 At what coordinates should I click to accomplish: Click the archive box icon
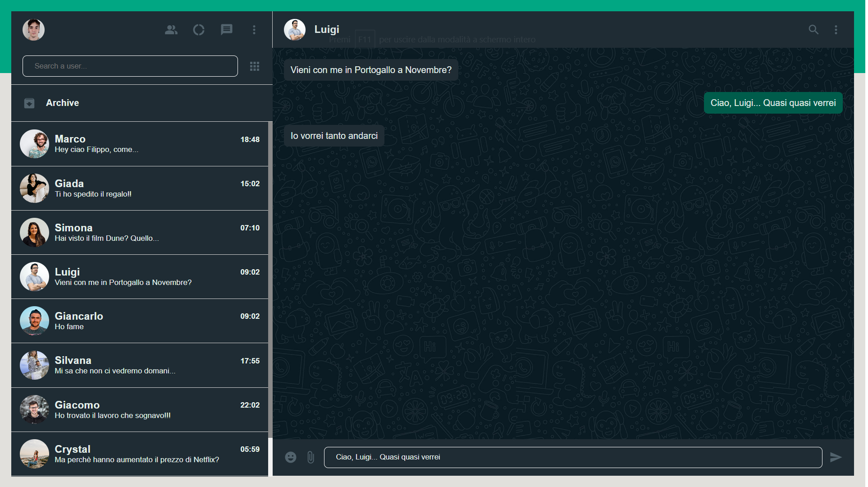(x=29, y=103)
